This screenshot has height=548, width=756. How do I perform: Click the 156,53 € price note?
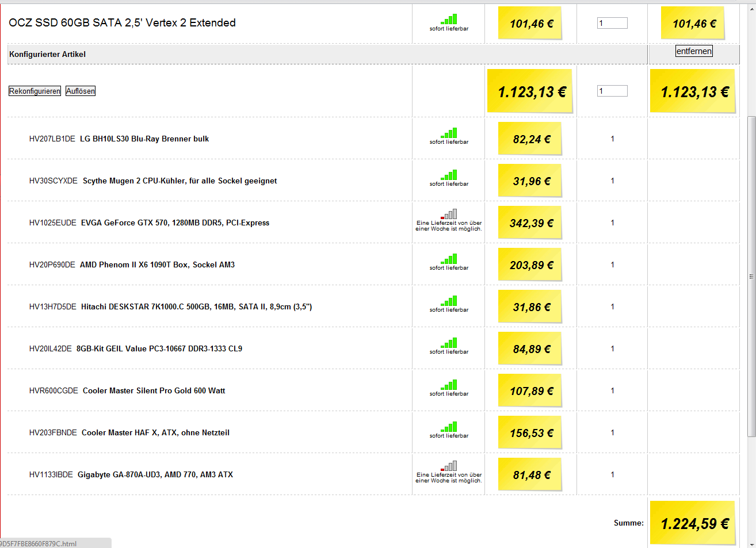tap(530, 433)
